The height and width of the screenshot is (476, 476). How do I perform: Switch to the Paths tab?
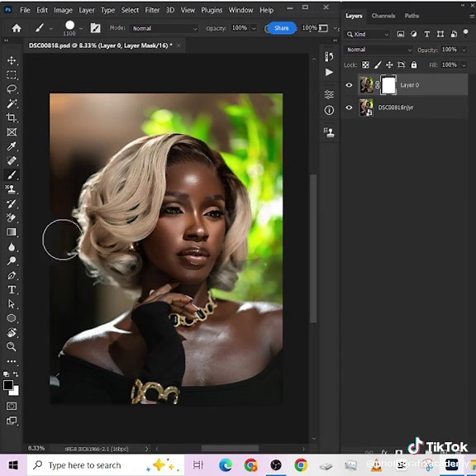pyautogui.click(x=412, y=16)
